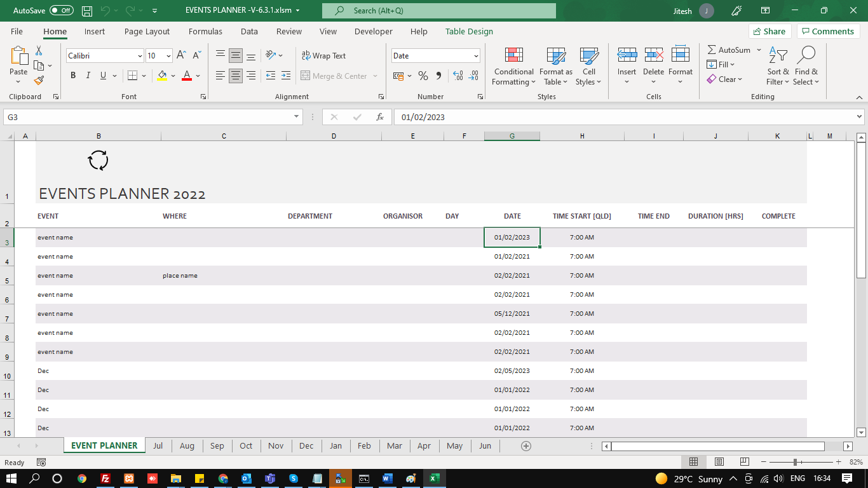
Task: Open the red font color swatch
Action: pos(187,76)
